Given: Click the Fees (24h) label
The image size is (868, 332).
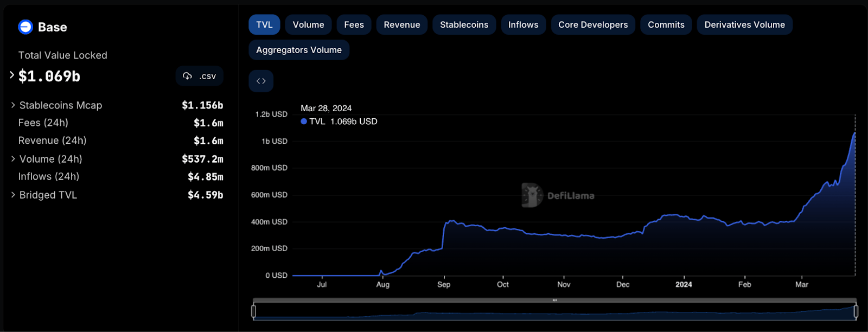Looking at the screenshot, I should click(43, 123).
